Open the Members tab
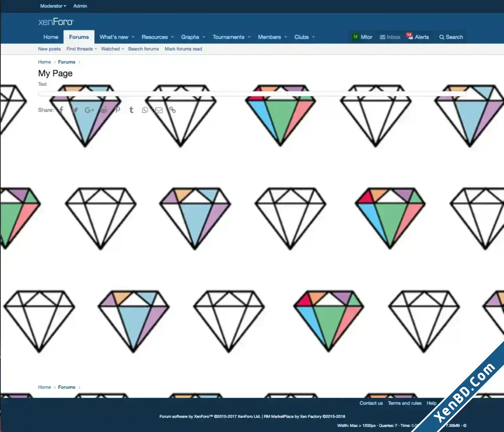Image resolution: width=504 pixels, height=432 pixels. 269,37
